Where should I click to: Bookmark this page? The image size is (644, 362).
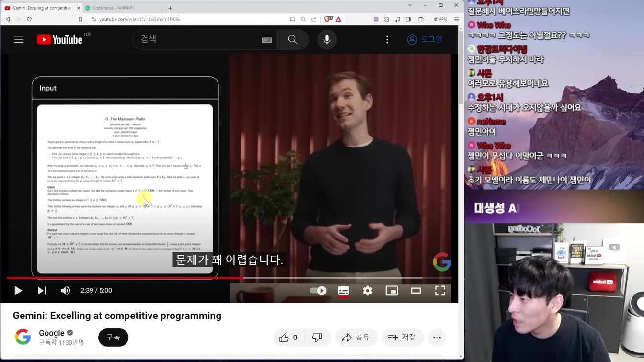(80, 19)
